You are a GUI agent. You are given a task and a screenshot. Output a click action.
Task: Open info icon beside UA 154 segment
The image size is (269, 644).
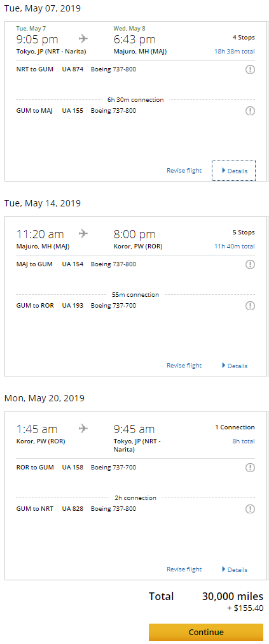(250, 264)
